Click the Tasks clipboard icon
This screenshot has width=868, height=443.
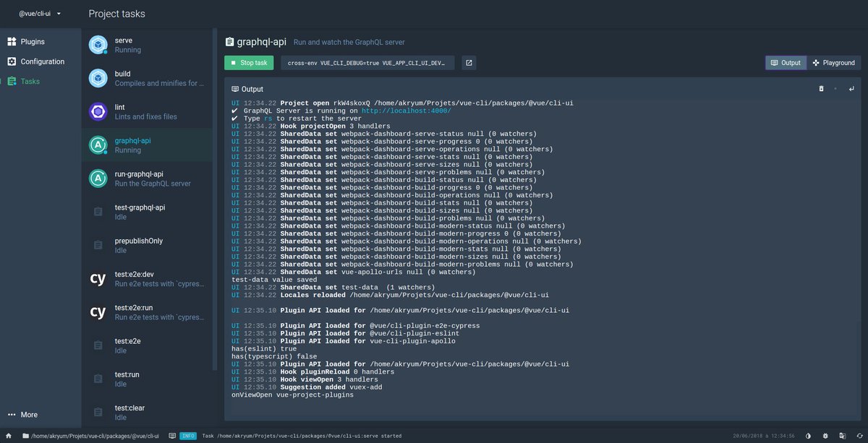coord(12,82)
